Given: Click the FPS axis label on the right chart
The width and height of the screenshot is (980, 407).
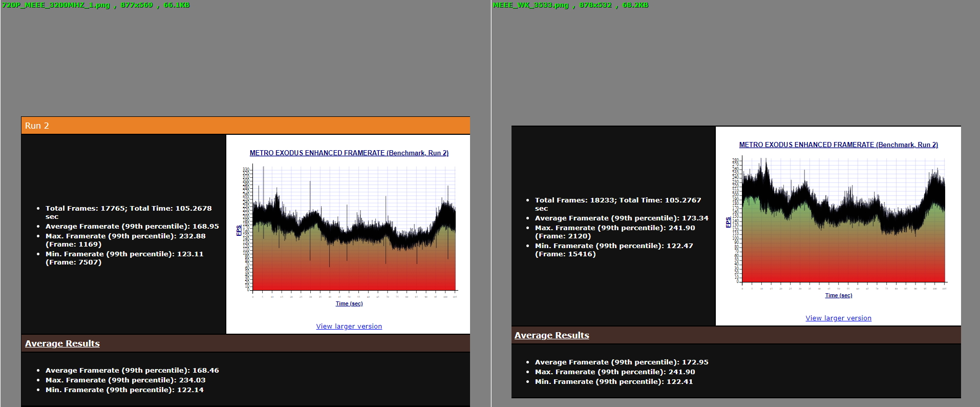Looking at the screenshot, I should pyautogui.click(x=728, y=222).
